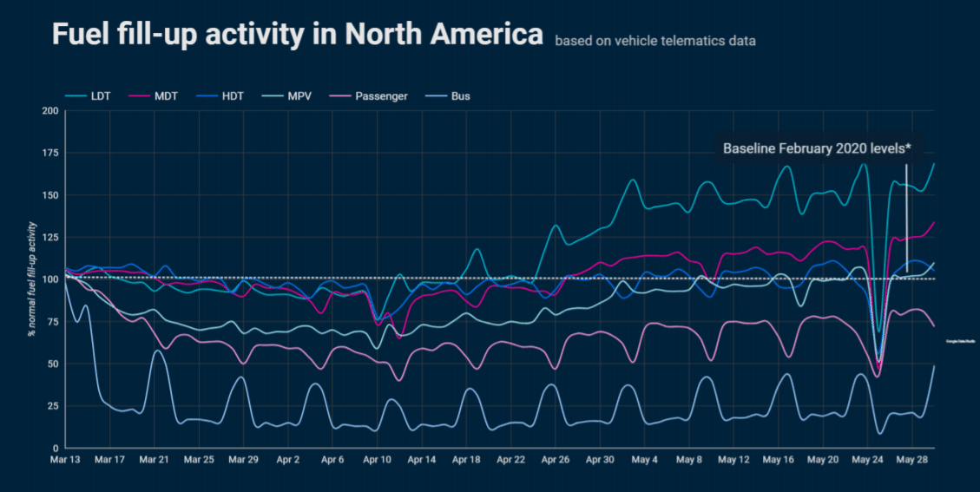Select the Bus legend label
This screenshot has height=492, width=980.
click(461, 96)
